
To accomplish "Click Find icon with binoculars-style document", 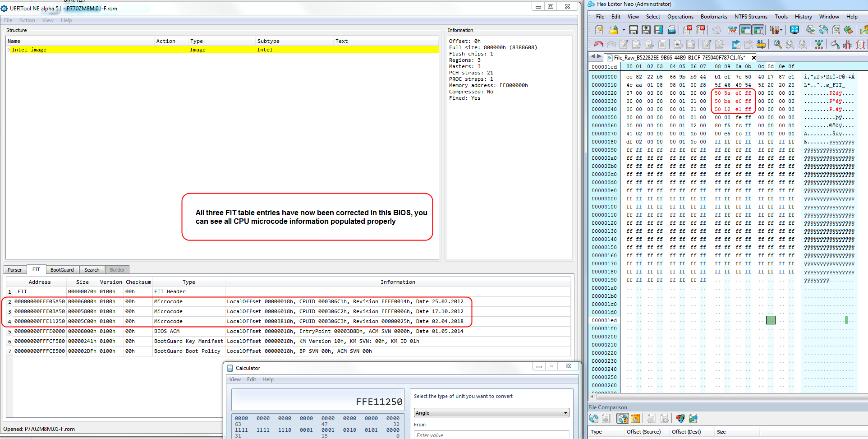I will point(811,30).
